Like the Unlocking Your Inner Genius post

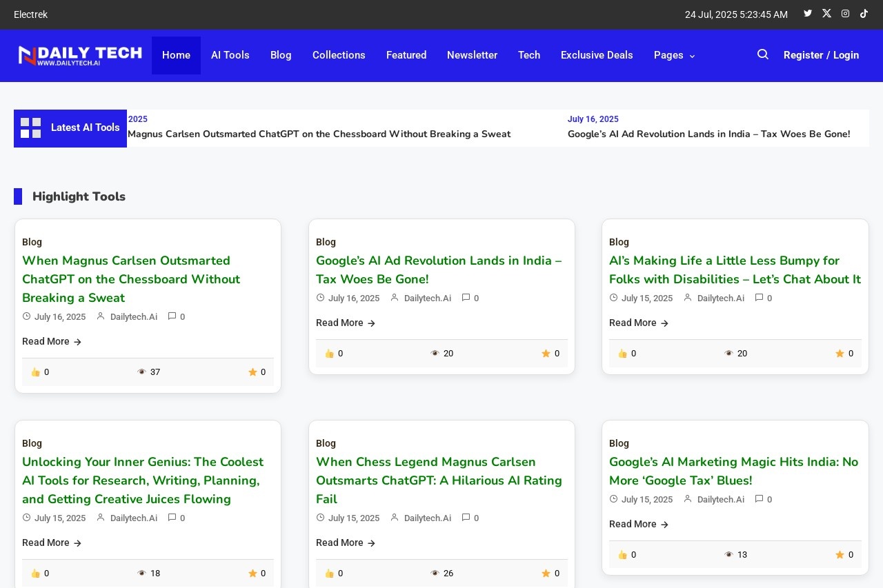(34, 574)
